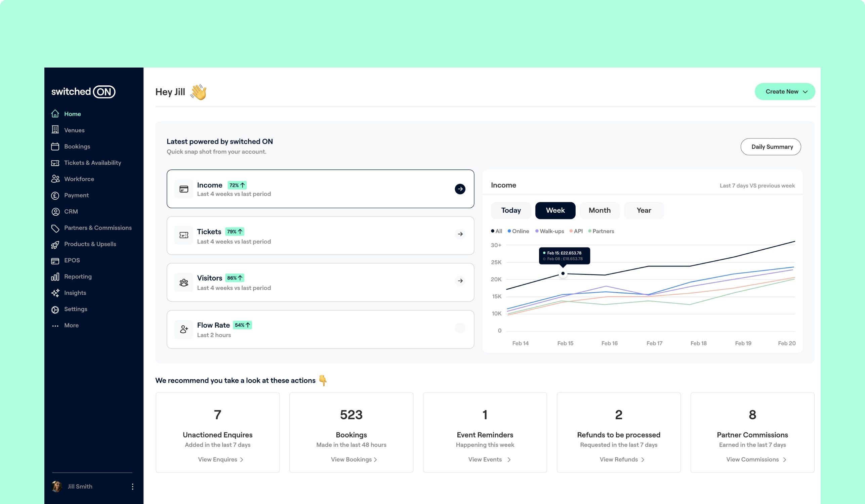
Task: Click the Feb 15 data point on chart
Action: pyautogui.click(x=563, y=274)
